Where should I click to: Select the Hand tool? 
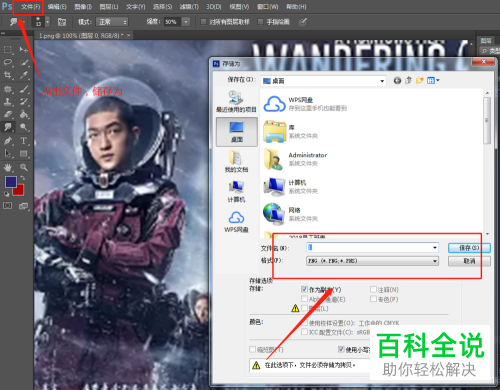tap(8, 167)
